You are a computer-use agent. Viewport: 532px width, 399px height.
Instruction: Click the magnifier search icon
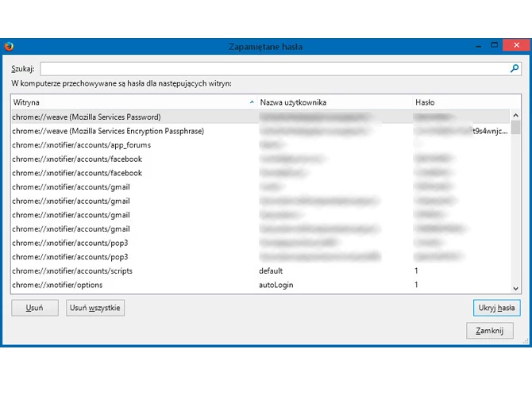coord(515,69)
